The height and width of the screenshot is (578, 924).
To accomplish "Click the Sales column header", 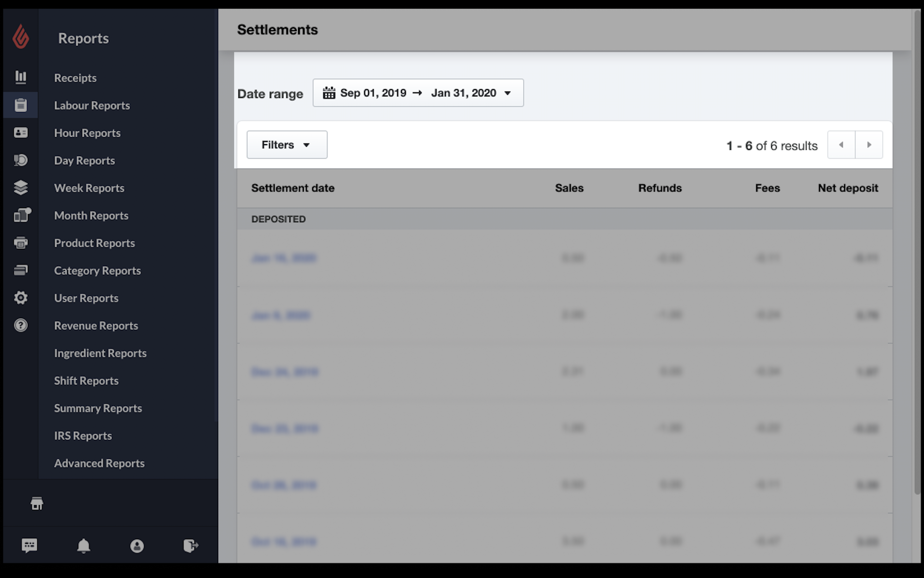I will click(x=569, y=188).
